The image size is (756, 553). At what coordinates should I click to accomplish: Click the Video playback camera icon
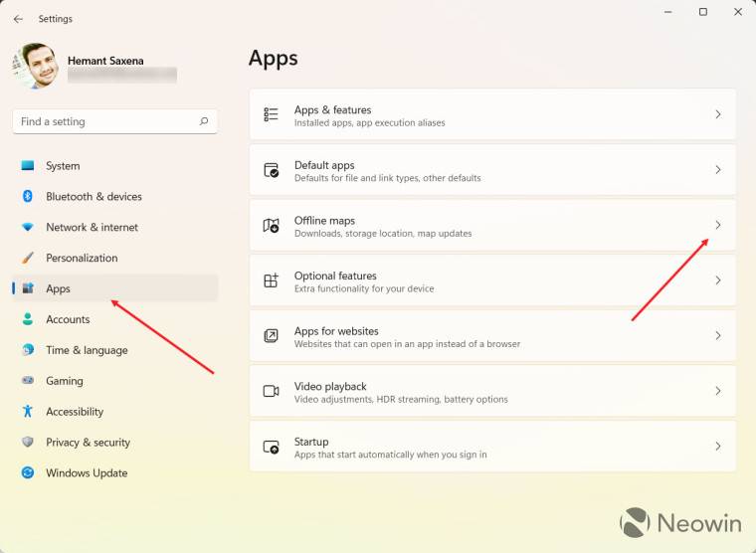(271, 391)
